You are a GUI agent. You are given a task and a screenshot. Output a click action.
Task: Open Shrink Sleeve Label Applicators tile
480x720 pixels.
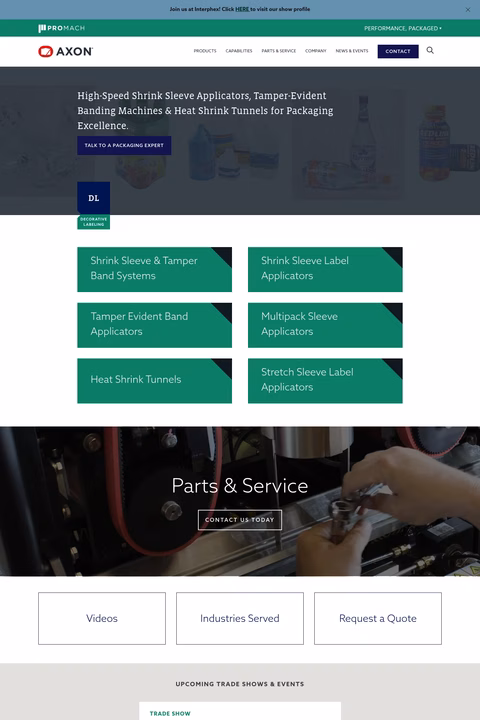click(x=325, y=270)
